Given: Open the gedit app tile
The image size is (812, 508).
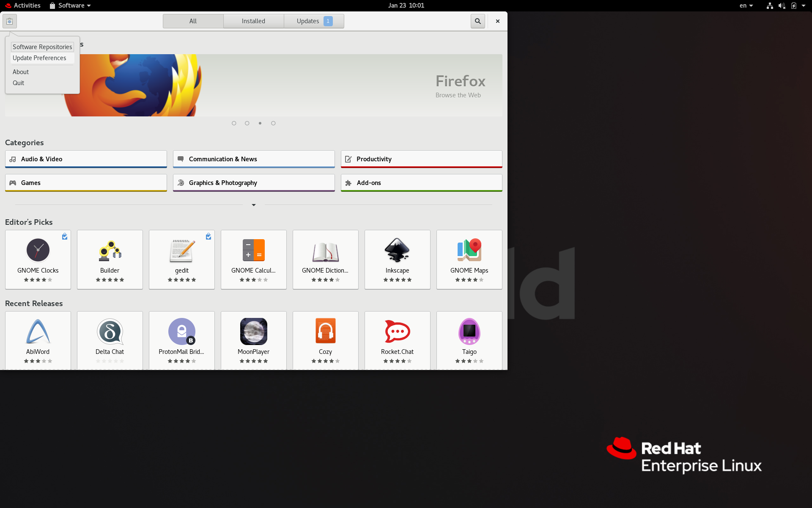Looking at the screenshot, I should point(182,260).
